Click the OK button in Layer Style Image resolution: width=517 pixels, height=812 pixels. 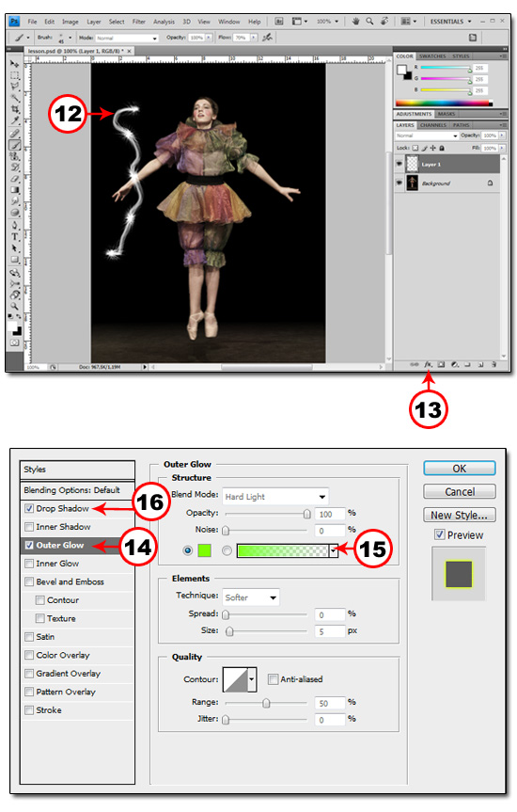point(460,469)
